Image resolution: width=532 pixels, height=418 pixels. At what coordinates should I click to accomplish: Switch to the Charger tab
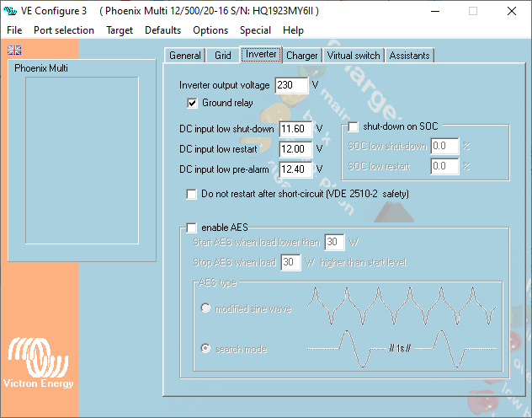click(x=301, y=56)
